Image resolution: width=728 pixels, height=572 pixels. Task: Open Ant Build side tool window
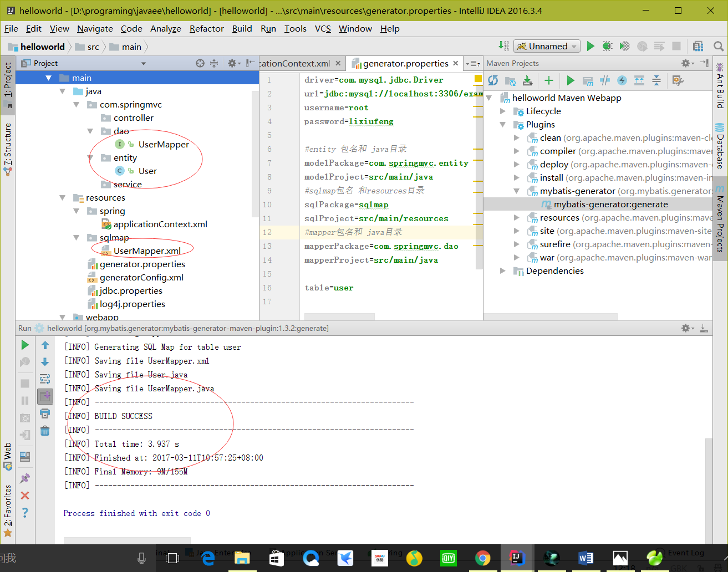click(720, 85)
